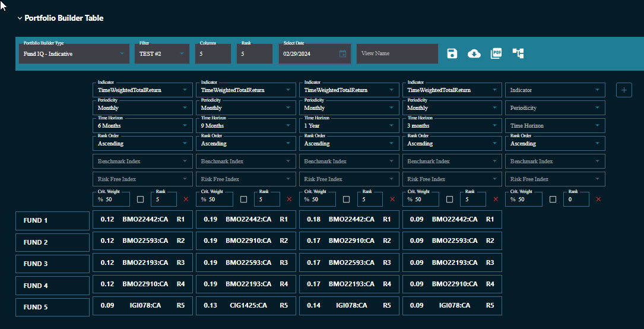Export the table using the PDF icon
Screen dimensions: 644x329
pos(496,53)
